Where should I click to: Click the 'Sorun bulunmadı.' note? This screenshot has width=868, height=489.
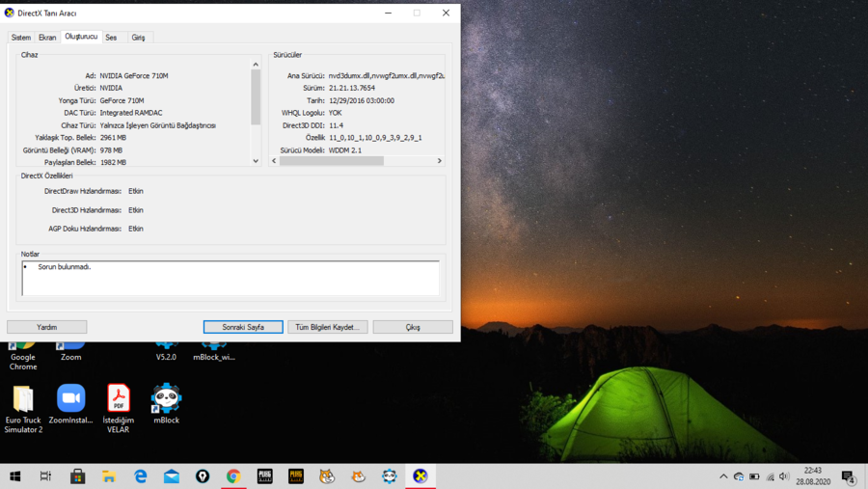pos(65,267)
